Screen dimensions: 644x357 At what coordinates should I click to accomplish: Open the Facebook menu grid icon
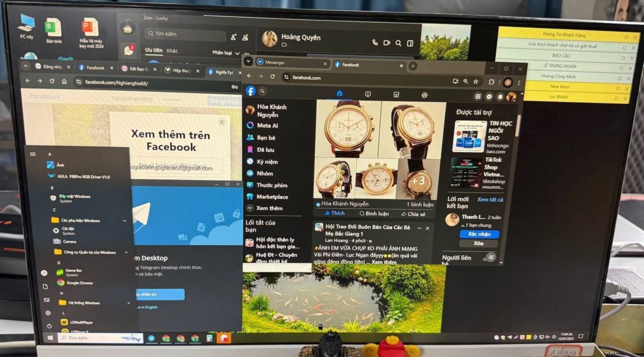[x=478, y=96]
